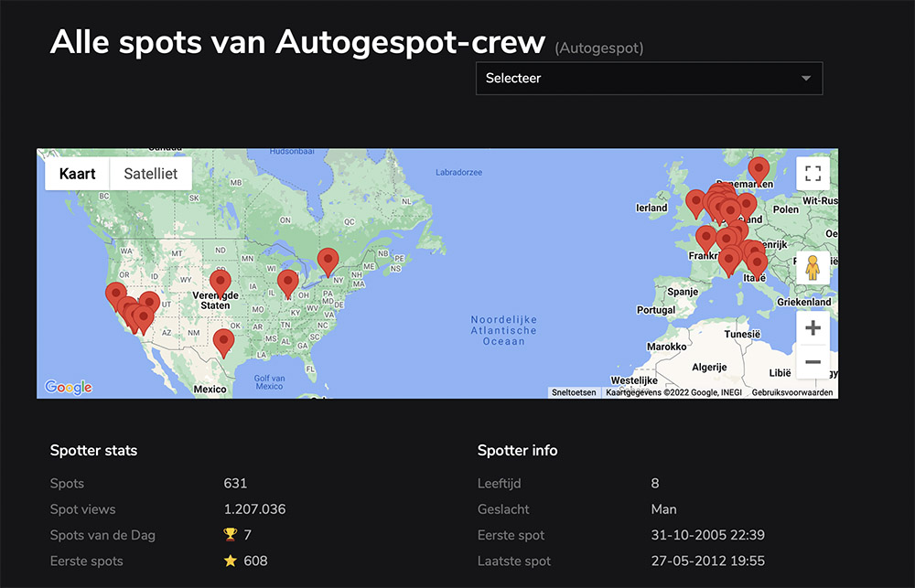Click the Spots van de Dag label
The height and width of the screenshot is (588, 915).
tap(102, 535)
